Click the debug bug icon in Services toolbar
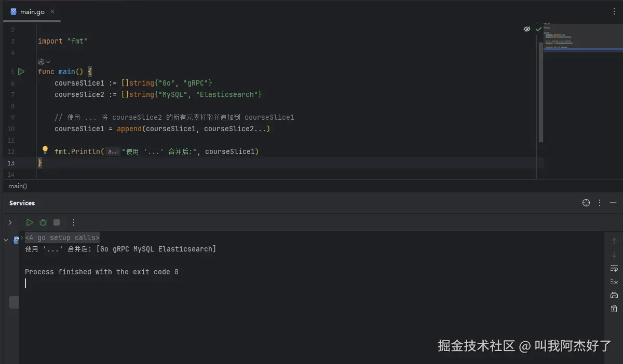Viewport: 623px width, 364px height. [43, 222]
